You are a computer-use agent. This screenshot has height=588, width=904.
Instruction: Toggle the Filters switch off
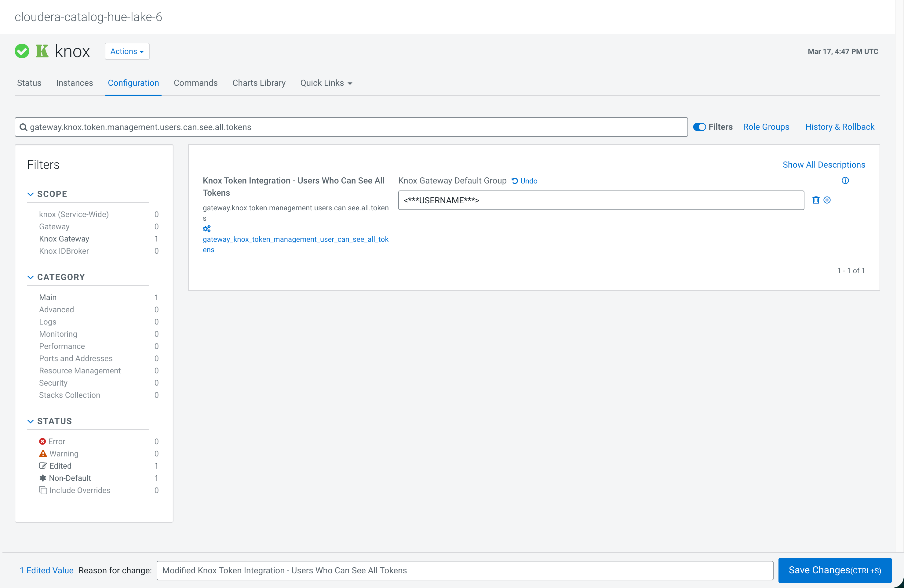click(x=699, y=127)
